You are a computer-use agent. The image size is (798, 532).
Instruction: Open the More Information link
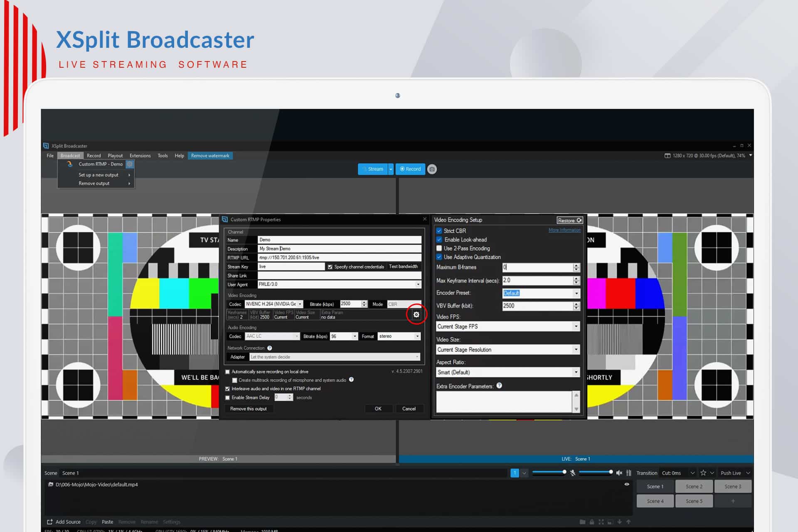564,230
